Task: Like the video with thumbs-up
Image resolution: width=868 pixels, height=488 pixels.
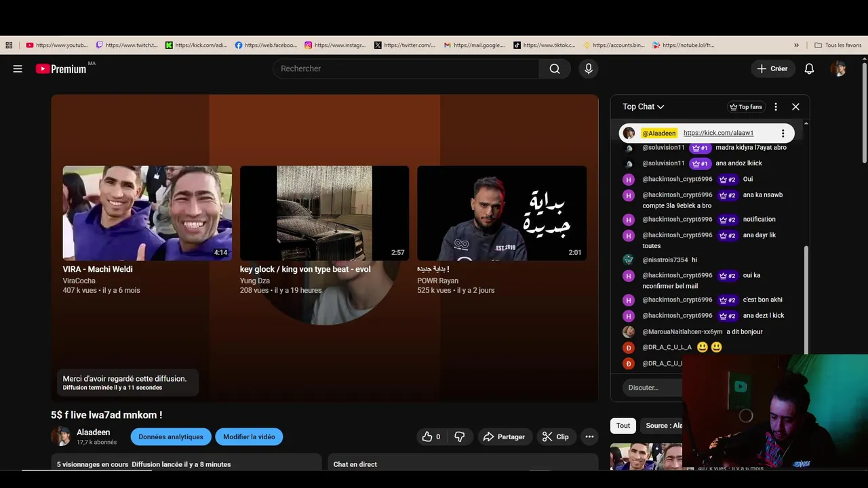Action: point(431,437)
